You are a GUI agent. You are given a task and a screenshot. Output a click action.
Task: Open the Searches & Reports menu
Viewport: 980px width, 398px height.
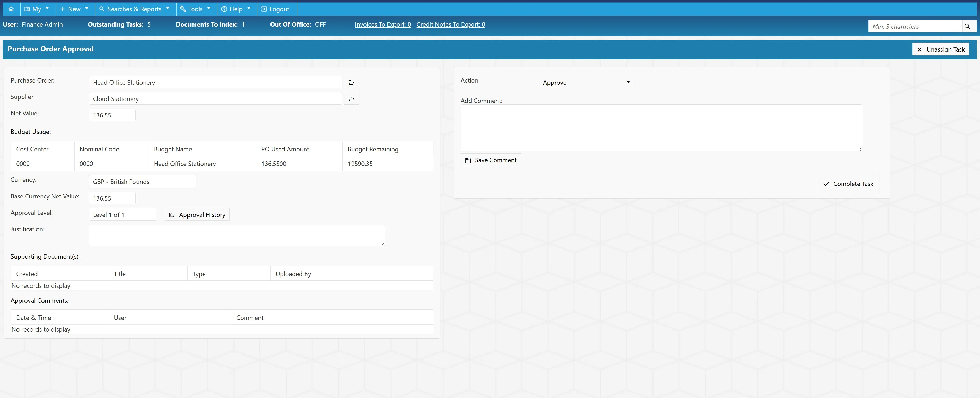134,9
